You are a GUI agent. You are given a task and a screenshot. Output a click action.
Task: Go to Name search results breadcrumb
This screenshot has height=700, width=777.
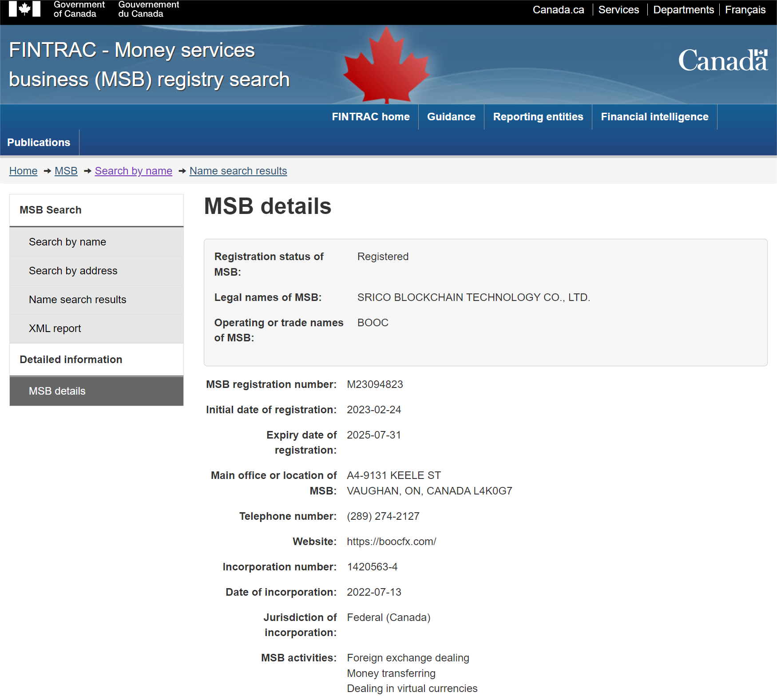238,171
